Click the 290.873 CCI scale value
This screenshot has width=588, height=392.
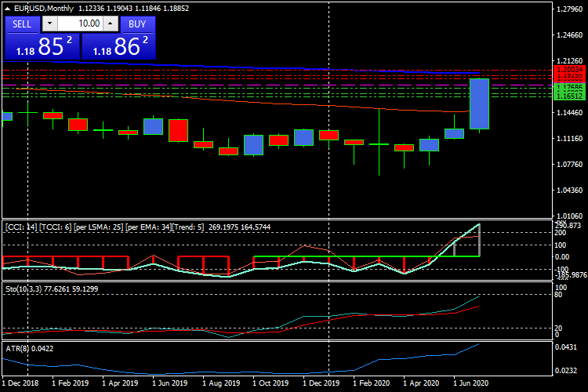[568, 226]
